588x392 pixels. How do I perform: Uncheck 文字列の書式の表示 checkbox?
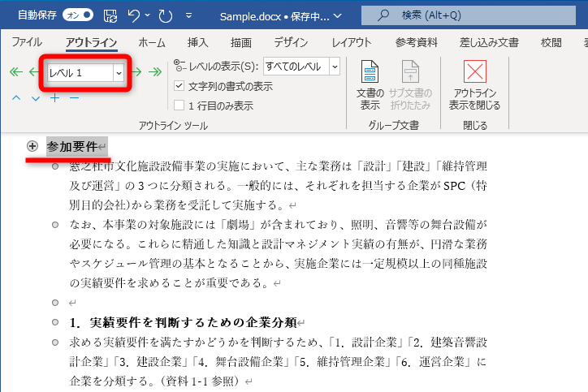179,86
